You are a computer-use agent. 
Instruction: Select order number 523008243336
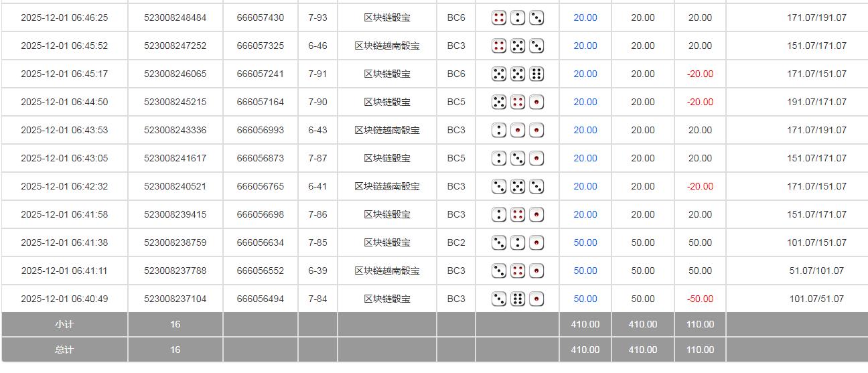(x=175, y=131)
